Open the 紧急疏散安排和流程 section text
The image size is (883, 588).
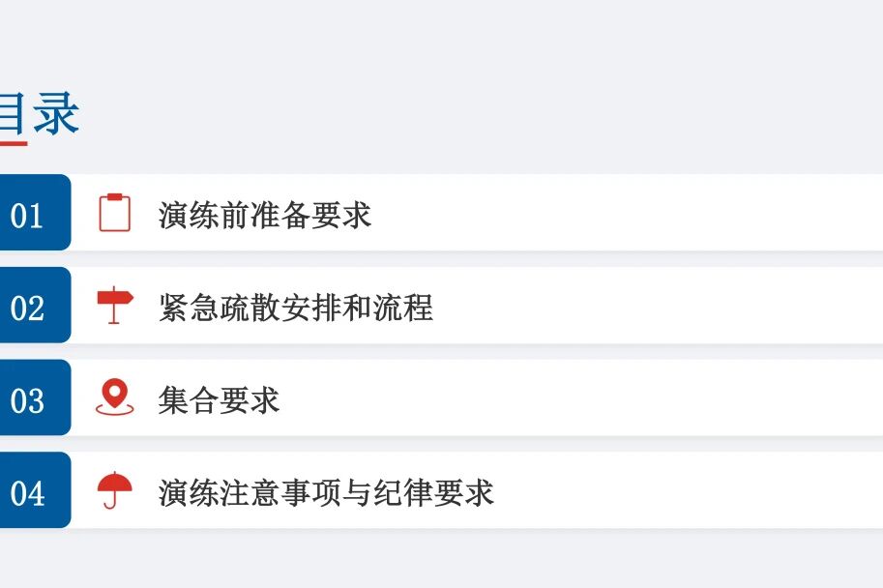tap(296, 308)
